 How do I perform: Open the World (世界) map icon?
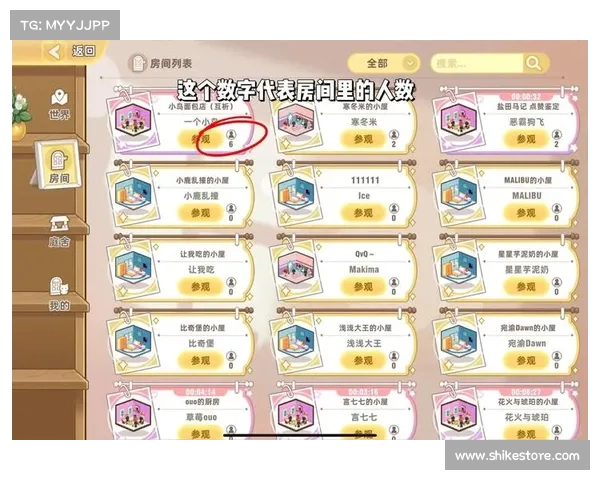[x=59, y=97]
